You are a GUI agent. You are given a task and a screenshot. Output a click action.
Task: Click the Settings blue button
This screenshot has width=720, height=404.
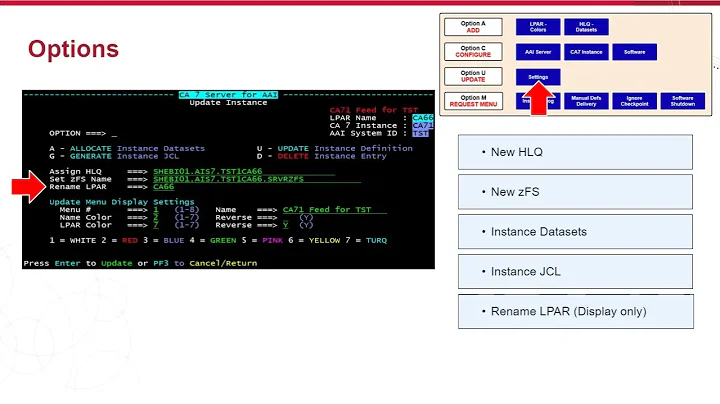pyautogui.click(x=538, y=77)
